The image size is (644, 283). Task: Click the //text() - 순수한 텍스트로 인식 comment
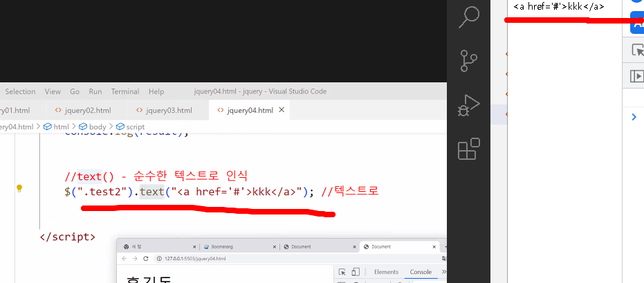coord(156,176)
